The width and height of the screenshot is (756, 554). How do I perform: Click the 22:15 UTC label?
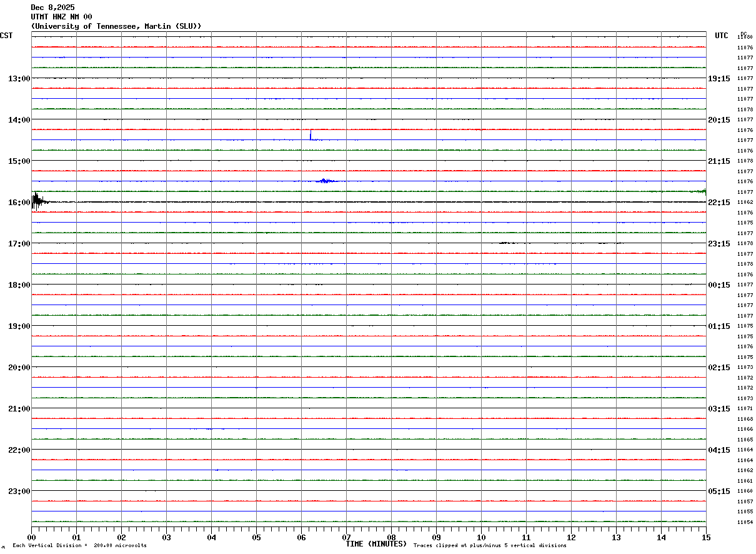pyautogui.click(x=719, y=203)
